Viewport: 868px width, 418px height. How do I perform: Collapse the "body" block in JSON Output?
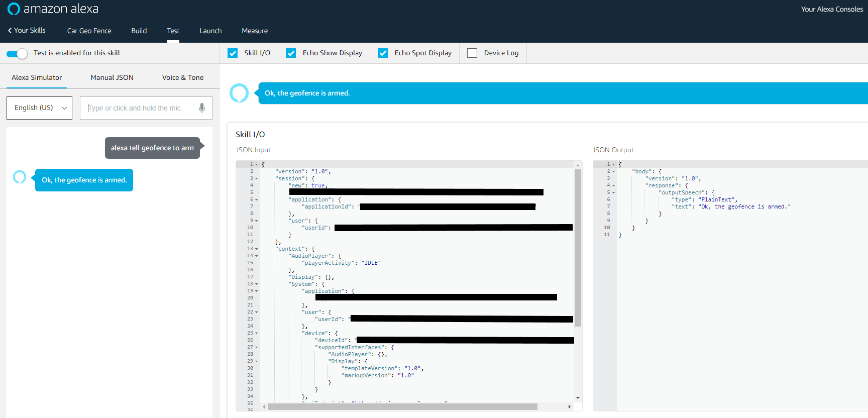613,171
